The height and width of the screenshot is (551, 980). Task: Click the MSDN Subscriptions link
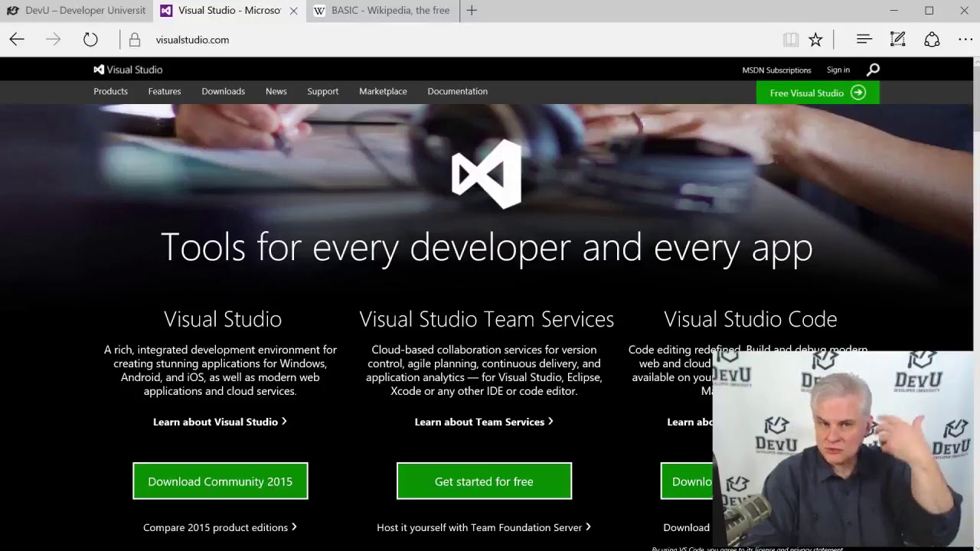click(x=776, y=70)
